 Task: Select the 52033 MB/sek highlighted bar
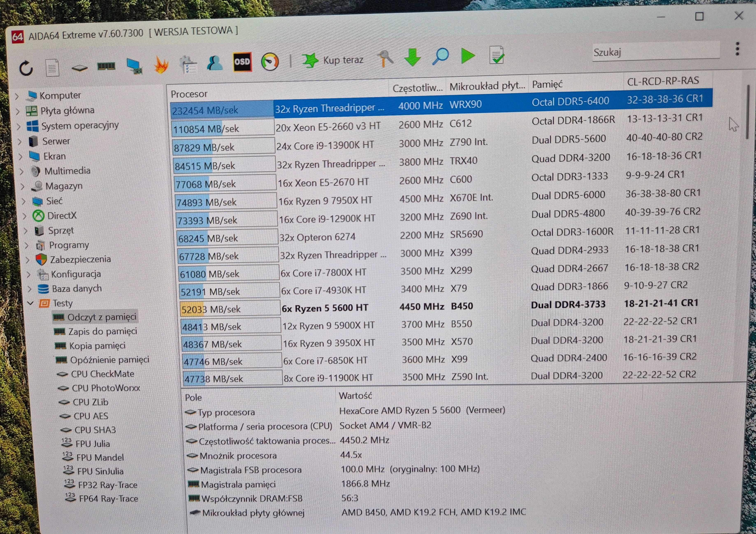pos(230,309)
